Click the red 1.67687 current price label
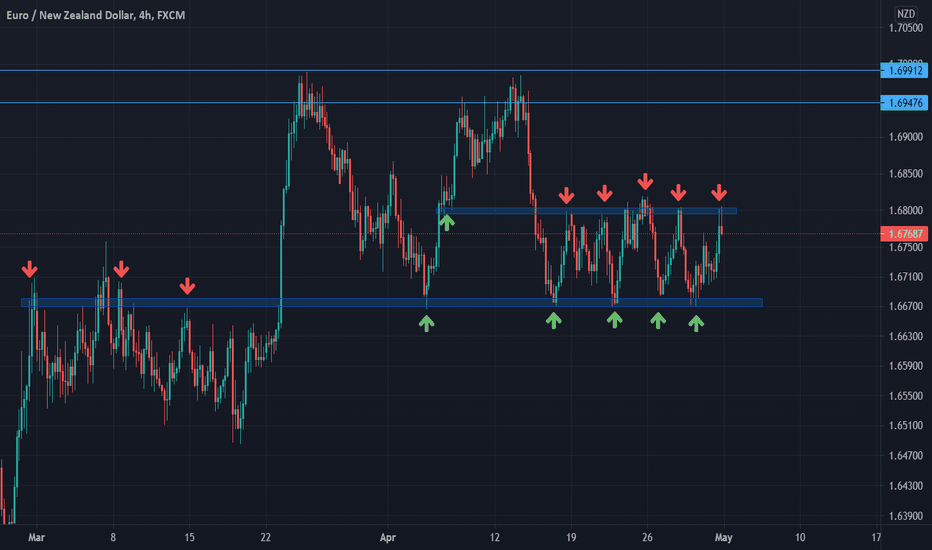The image size is (932, 550). point(903,234)
